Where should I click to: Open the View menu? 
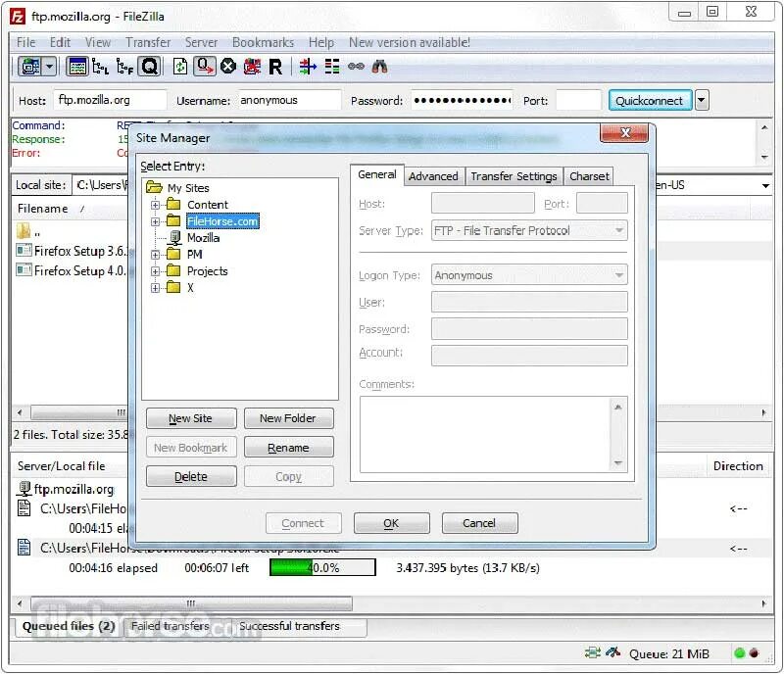click(97, 42)
